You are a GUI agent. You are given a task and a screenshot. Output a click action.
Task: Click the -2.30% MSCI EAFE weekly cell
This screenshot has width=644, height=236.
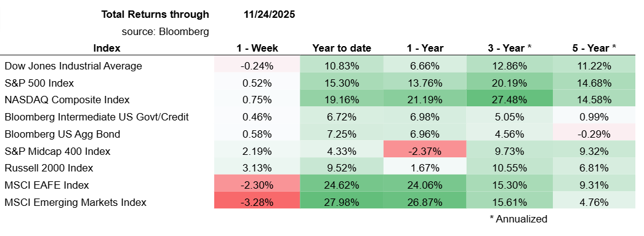click(x=257, y=185)
